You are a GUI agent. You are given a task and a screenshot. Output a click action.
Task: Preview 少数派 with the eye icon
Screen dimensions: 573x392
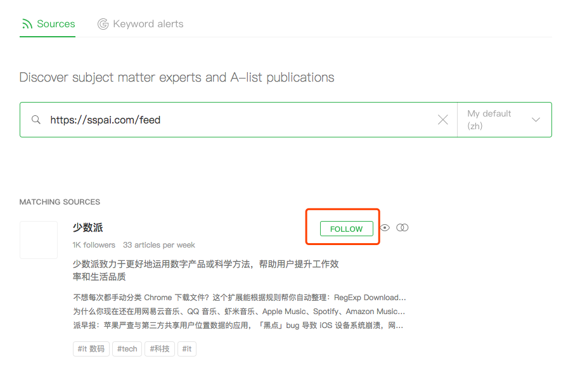coord(385,228)
